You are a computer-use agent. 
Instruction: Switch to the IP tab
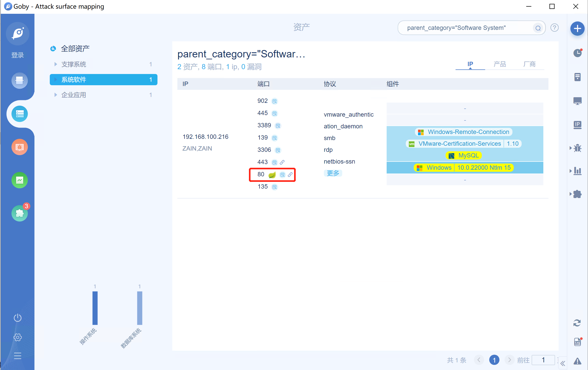coord(470,64)
